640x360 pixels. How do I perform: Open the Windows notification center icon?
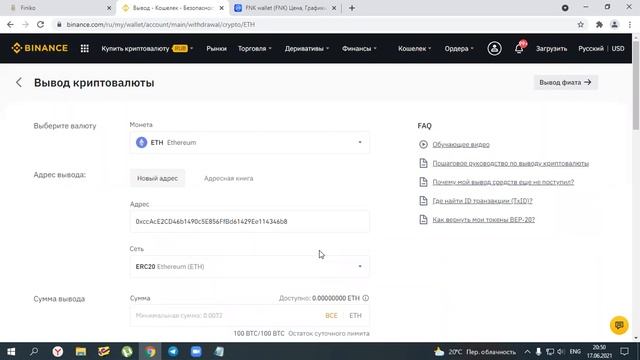tap(624, 351)
